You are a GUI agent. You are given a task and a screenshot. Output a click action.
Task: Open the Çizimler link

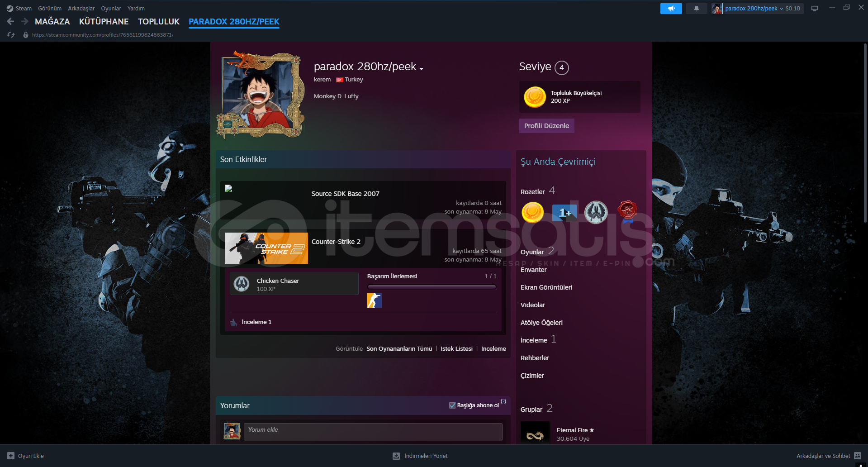coord(532,376)
